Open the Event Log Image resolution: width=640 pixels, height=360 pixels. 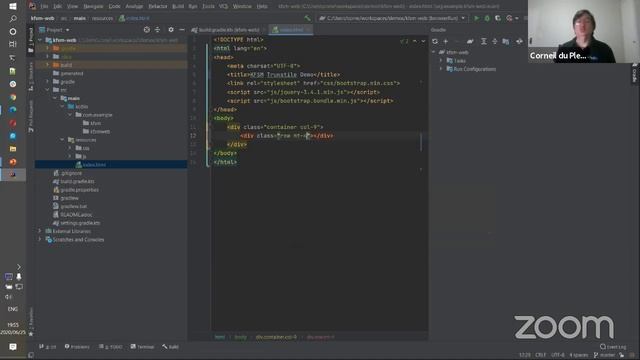pyautogui.click(x=613, y=347)
